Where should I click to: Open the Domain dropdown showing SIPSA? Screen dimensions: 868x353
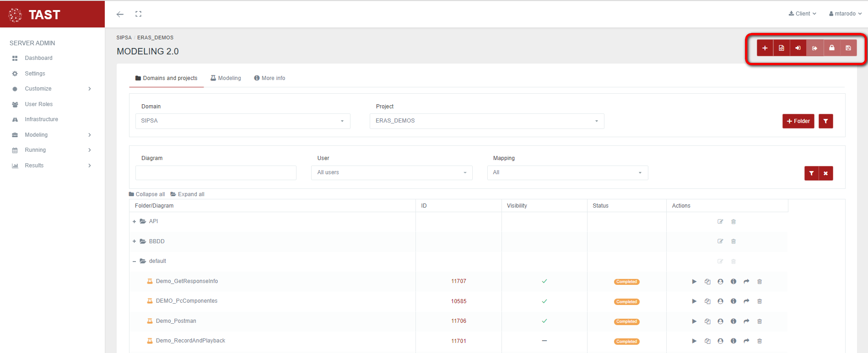[x=243, y=121]
